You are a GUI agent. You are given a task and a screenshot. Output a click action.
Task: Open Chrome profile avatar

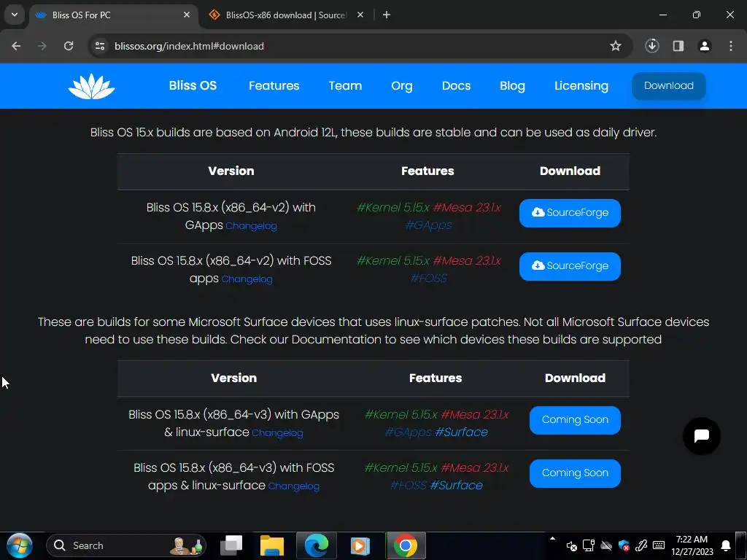(705, 46)
